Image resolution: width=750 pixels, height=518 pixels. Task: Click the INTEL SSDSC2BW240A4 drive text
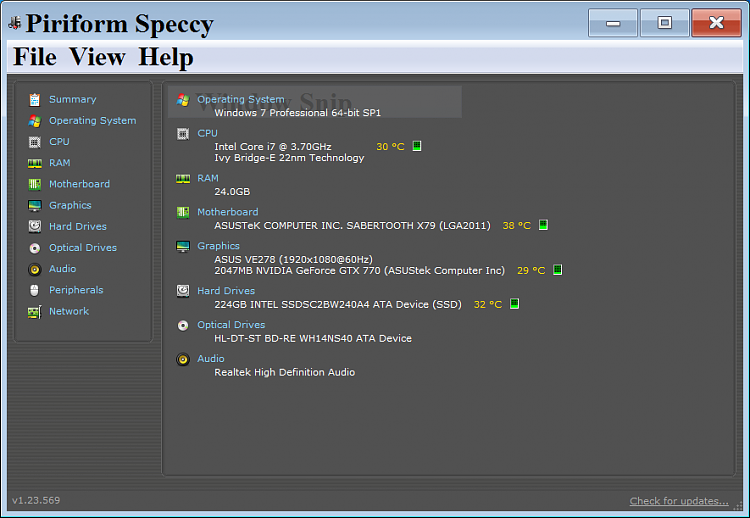[x=338, y=305]
